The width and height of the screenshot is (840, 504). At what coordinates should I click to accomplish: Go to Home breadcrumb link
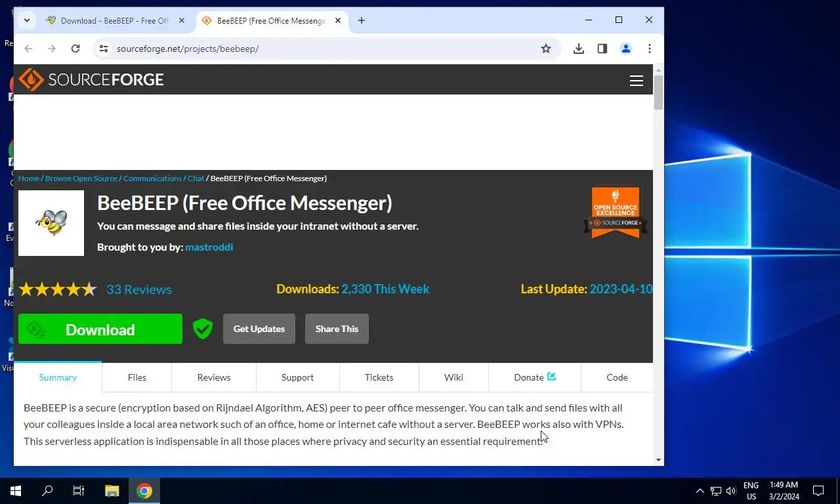(29, 178)
